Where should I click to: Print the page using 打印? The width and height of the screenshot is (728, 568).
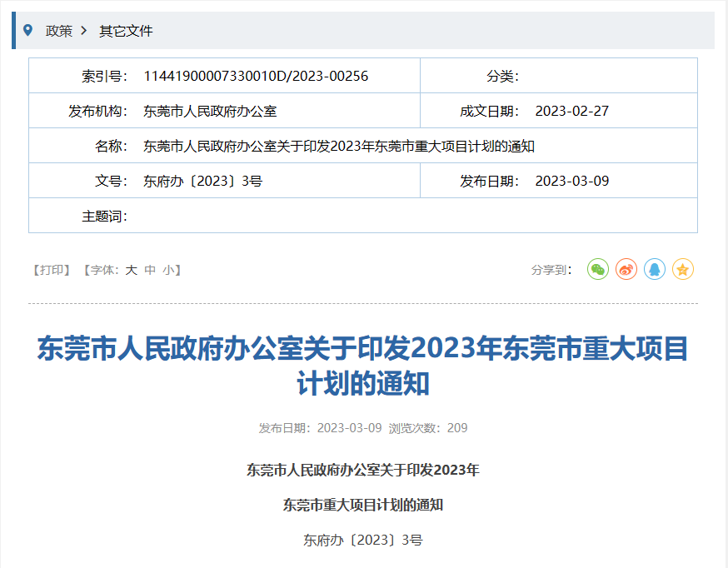tap(52, 270)
